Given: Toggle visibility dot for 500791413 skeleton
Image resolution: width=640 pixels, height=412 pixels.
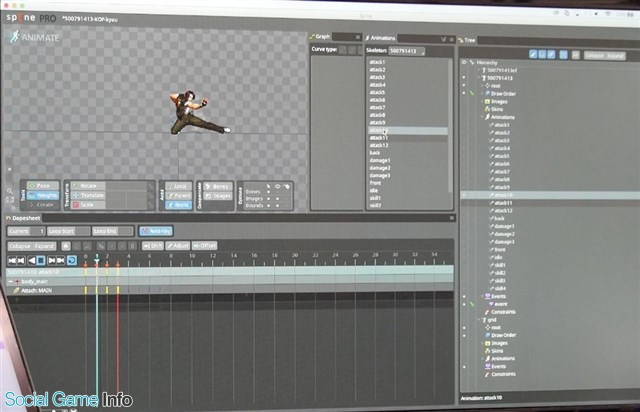Looking at the screenshot, I should [464, 78].
